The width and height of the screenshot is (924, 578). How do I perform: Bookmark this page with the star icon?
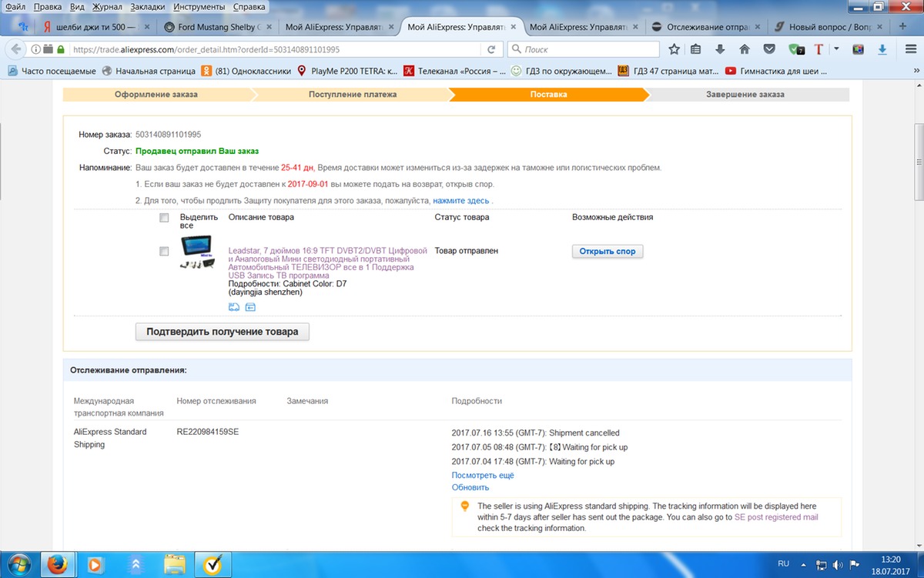[x=674, y=49]
